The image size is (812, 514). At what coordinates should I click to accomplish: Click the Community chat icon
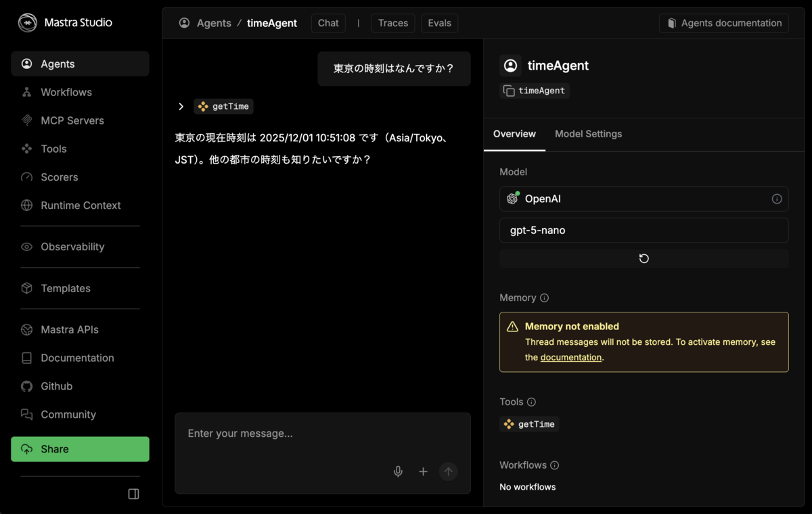(27, 415)
